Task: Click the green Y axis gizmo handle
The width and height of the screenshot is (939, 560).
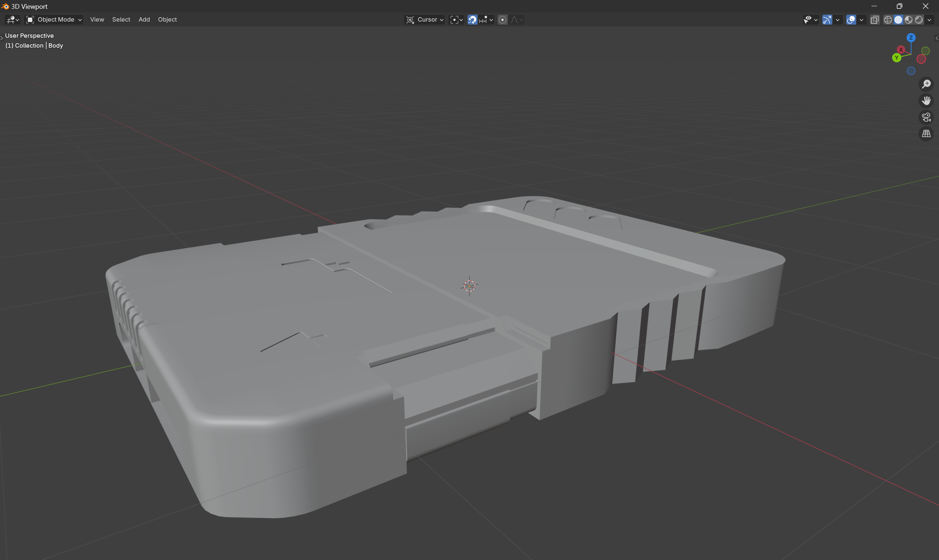Action: click(x=896, y=58)
